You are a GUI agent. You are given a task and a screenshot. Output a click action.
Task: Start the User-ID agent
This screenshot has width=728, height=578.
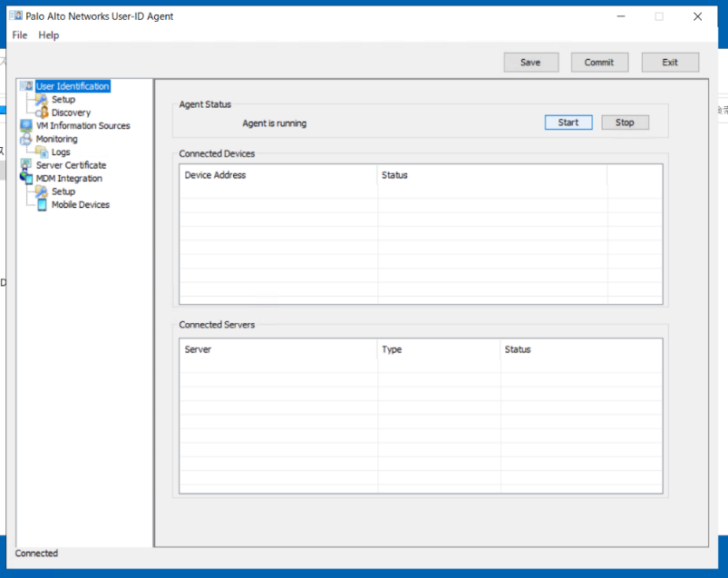[568, 122]
